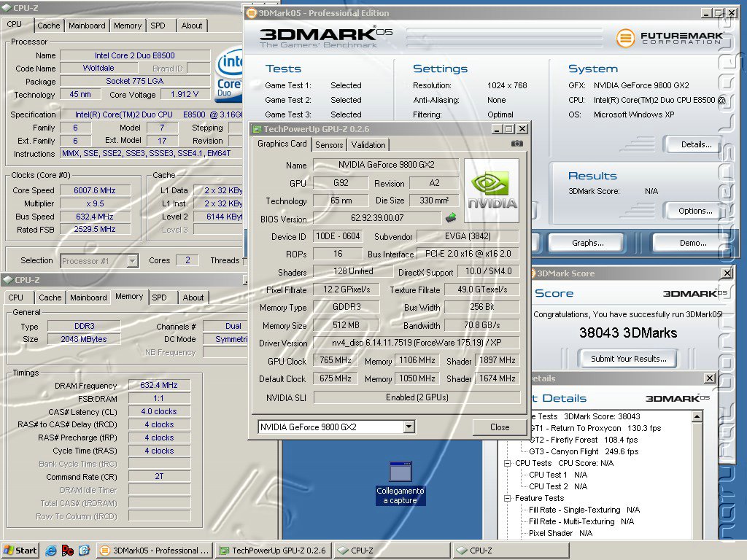The image size is (747, 560).
Task: Click the Code Name value 'Wolfdale'
Action: coord(98,68)
